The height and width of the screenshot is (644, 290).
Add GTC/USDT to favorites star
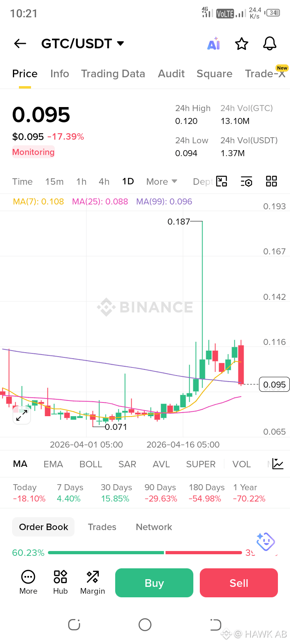pyautogui.click(x=242, y=43)
